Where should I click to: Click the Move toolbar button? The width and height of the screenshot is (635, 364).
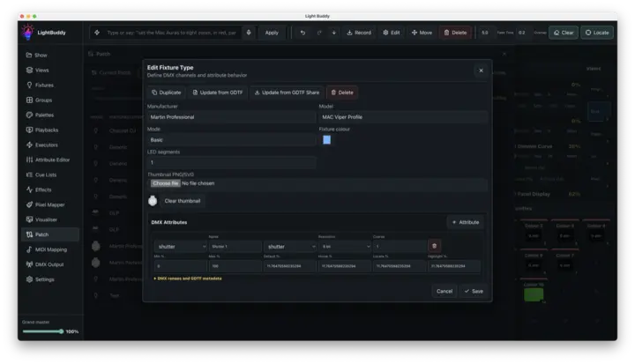422,33
